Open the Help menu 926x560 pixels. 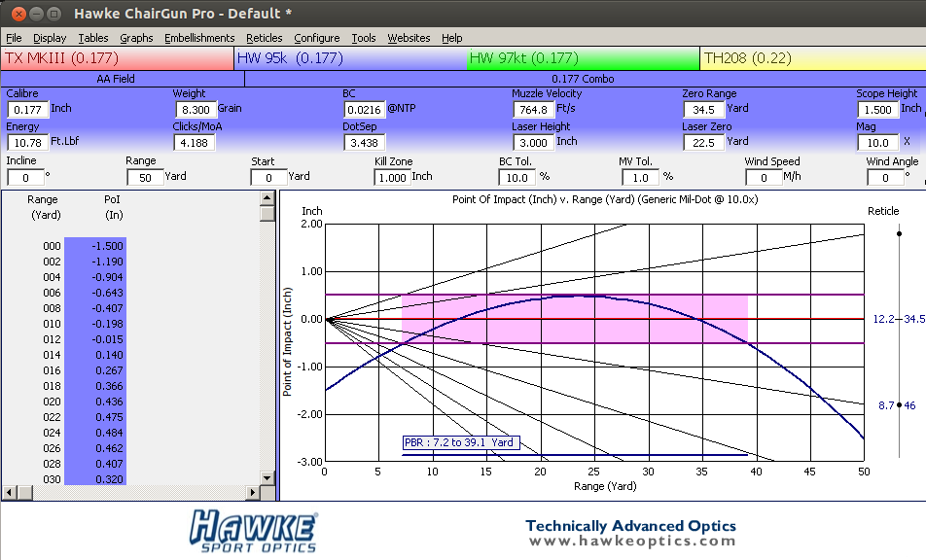(451, 38)
